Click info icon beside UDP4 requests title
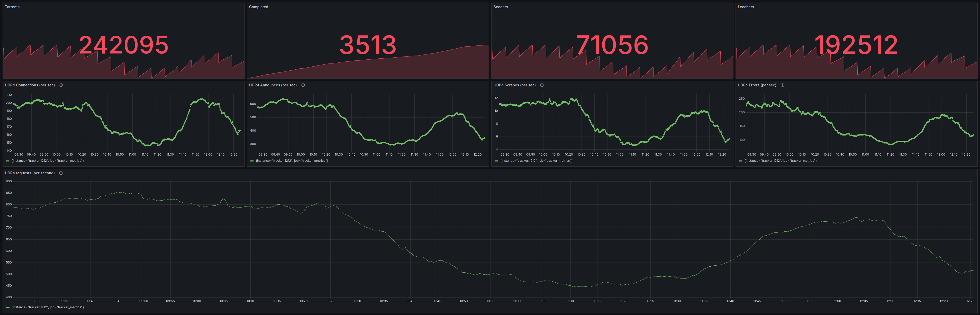Screen dimensions: 980x315 pos(61,173)
